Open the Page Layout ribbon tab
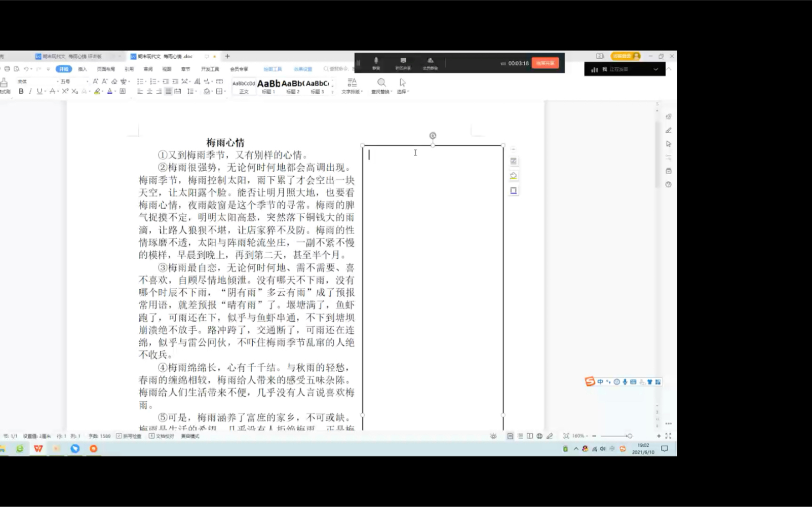Viewport: 812px width, 507px height. 106,69
